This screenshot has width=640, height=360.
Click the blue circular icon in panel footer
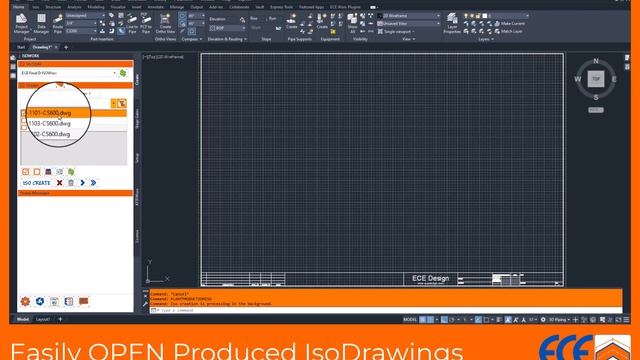tap(40, 301)
